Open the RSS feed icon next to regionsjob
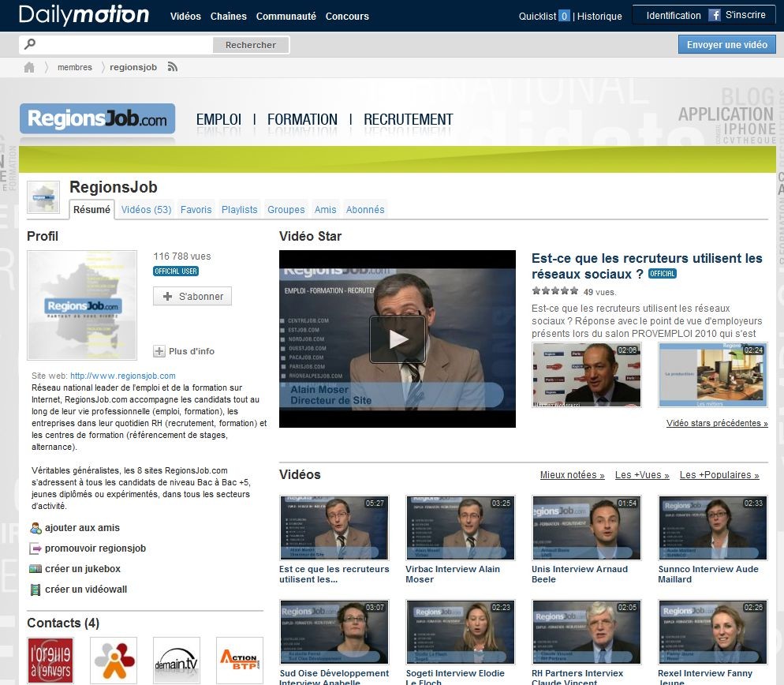This screenshot has width=784, height=685. tap(173, 67)
